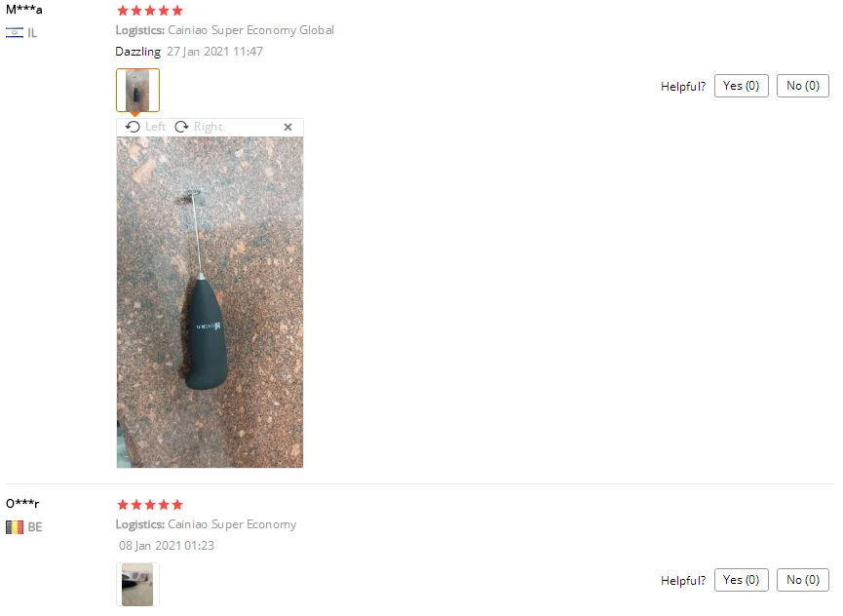Click reviewer name O***r
The height and width of the screenshot is (616, 843).
pos(22,504)
